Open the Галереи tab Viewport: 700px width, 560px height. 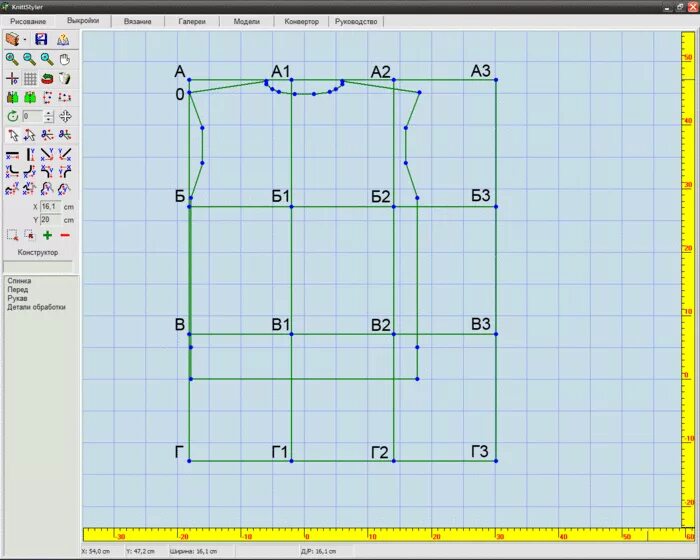tap(192, 21)
